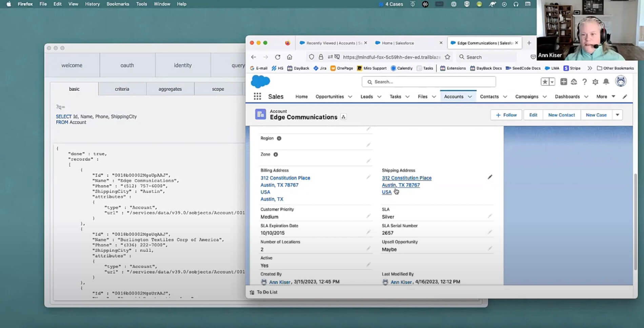Open the favorites list dropdown arrow
This screenshot has width=644, height=328.
pyautogui.click(x=552, y=82)
